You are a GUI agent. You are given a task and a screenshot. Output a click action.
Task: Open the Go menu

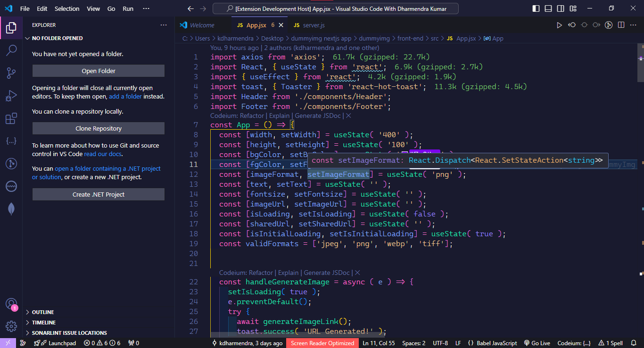(111, 8)
